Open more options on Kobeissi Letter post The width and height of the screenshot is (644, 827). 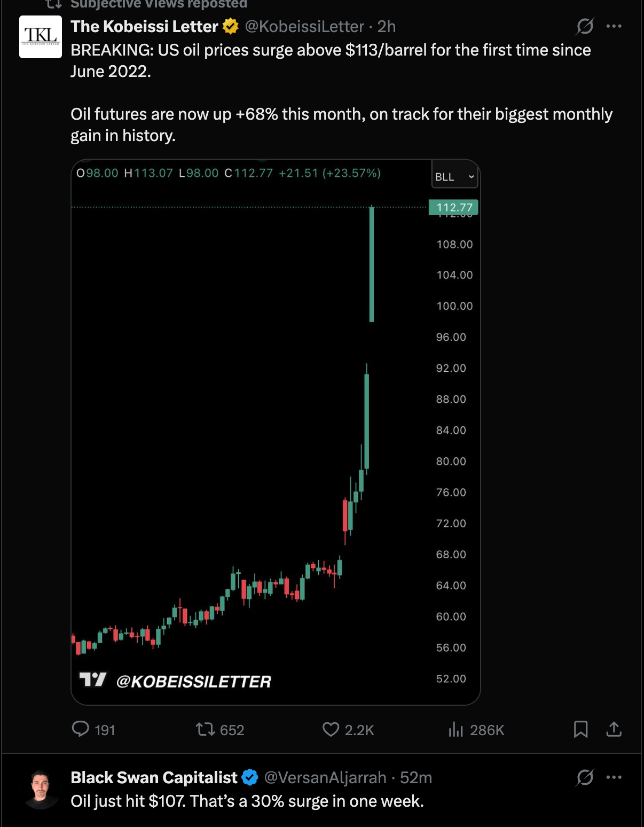614,26
